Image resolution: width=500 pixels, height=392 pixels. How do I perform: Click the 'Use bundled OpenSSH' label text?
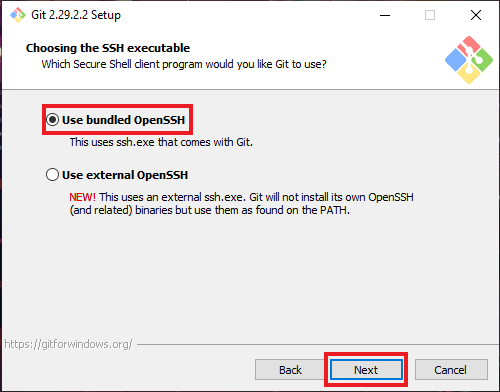coord(123,120)
